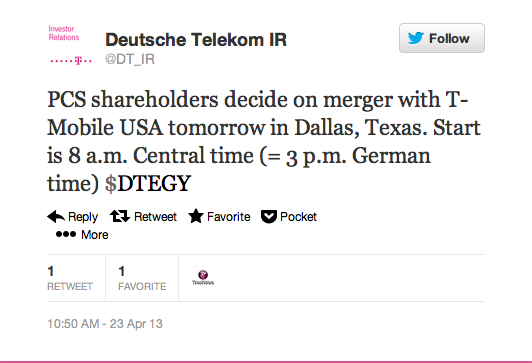This screenshot has width=532, height=363.
Task: Click the @DT_IR handle
Action: point(130,59)
